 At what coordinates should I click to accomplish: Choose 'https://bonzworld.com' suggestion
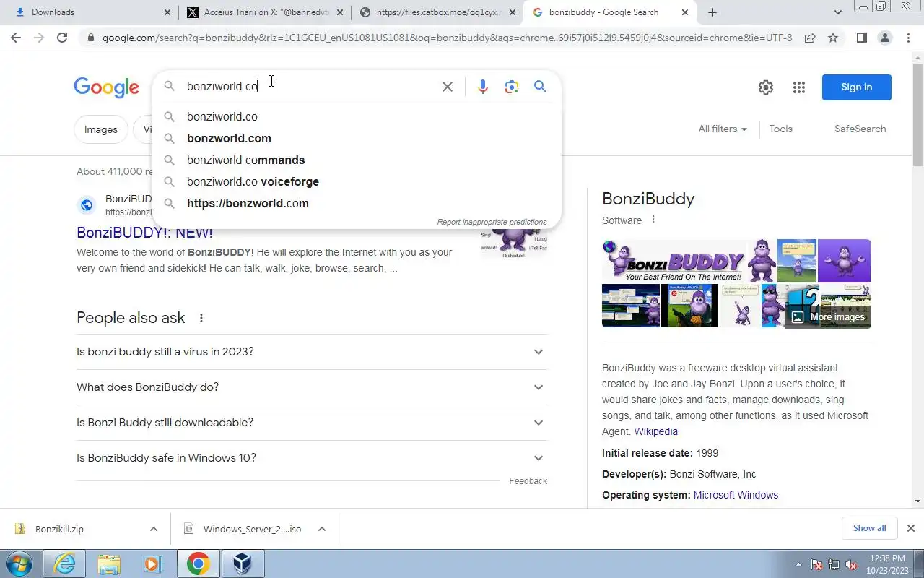[x=357, y=203]
